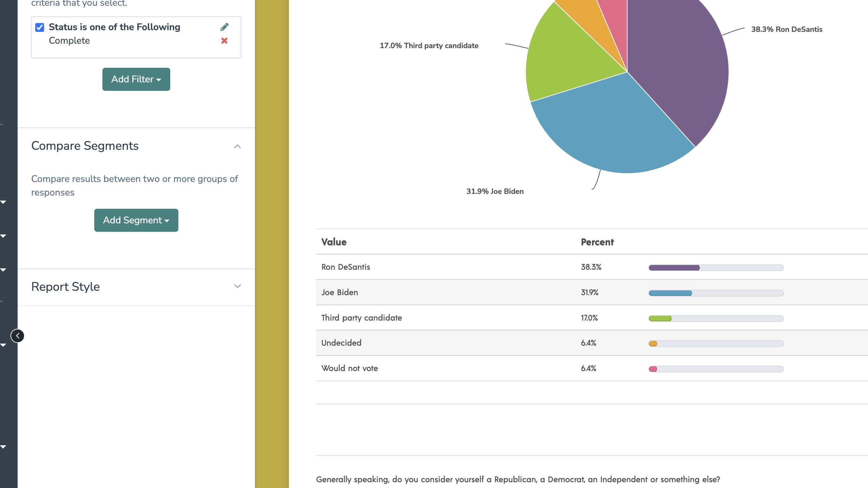
Task: Click the 17.0% Third party candidate pie label
Action: [429, 45]
